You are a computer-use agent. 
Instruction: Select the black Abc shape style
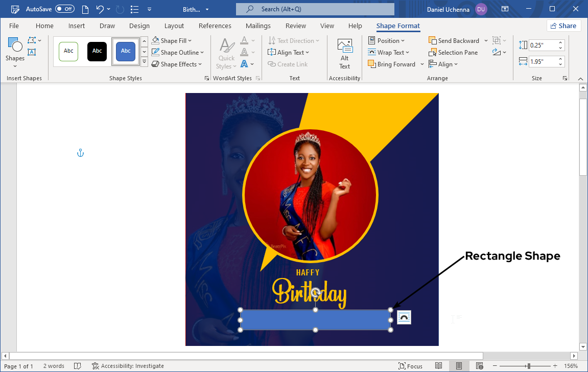click(x=97, y=51)
